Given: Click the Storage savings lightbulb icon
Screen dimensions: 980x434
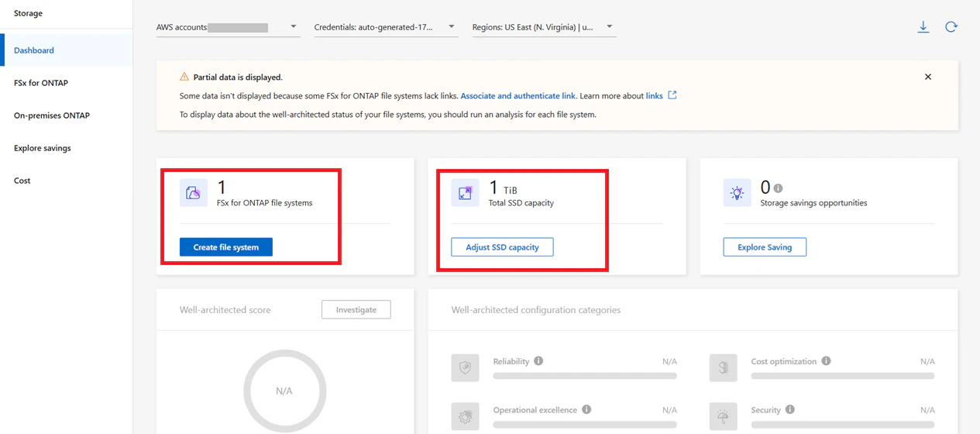Looking at the screenshot, I should click(737, 193).
